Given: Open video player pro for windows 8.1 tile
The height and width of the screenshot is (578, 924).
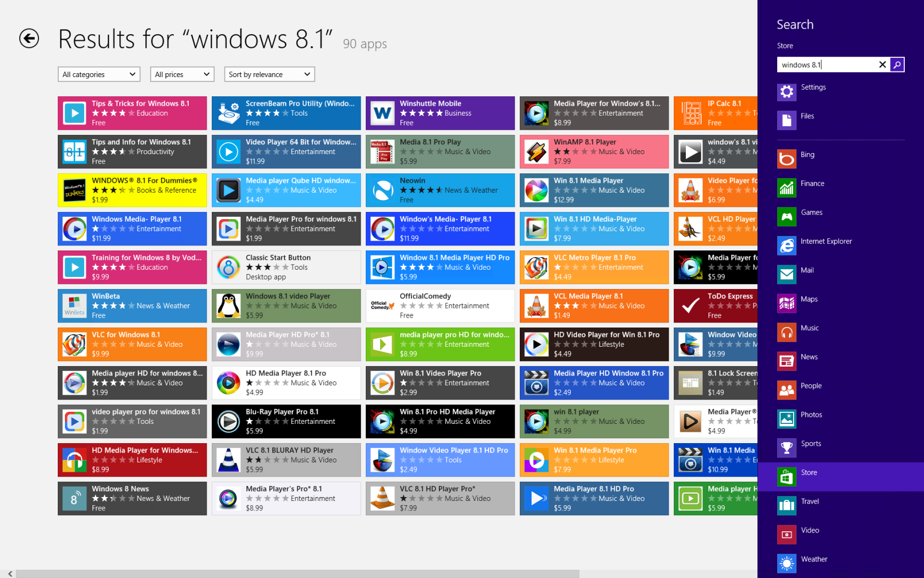Looking at the screenshot, I should pos(132,421).
